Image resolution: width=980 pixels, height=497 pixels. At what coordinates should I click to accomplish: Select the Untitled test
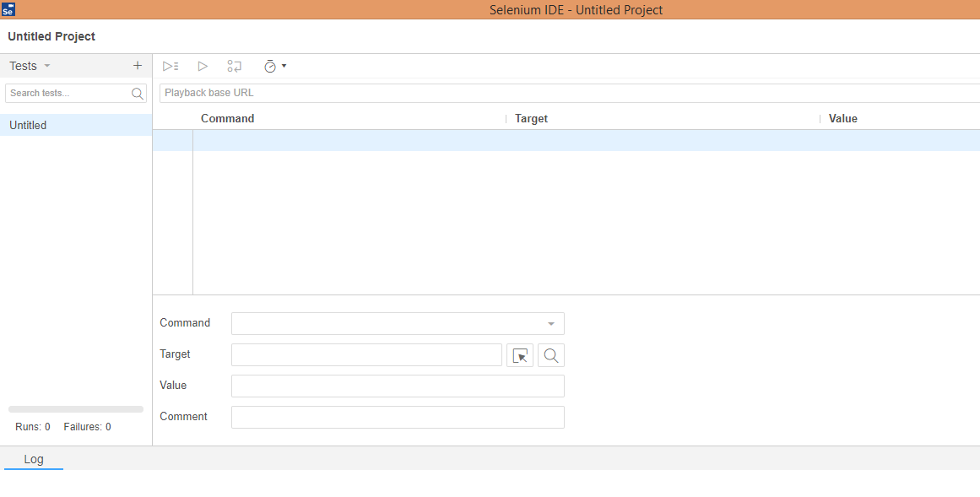click(x=76, y=125)
